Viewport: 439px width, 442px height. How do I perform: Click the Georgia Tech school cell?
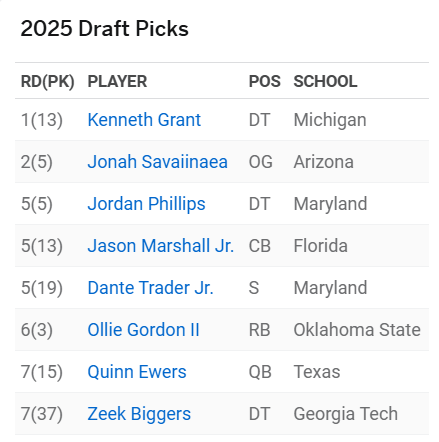[346, 414]
